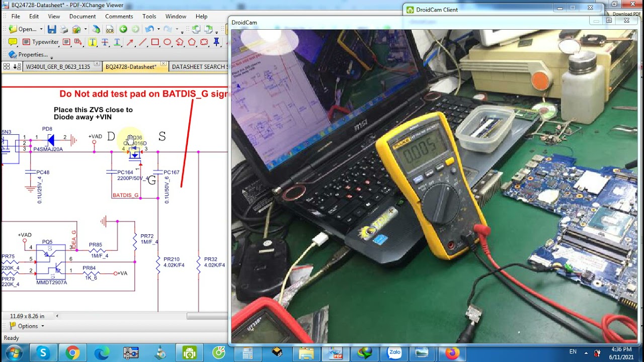Open the File menu

tap(16, 17)
